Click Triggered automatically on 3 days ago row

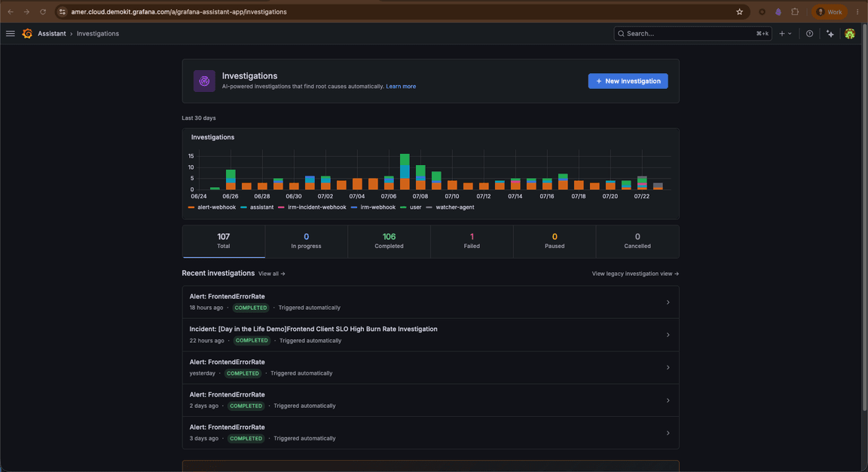click(304, 438)
